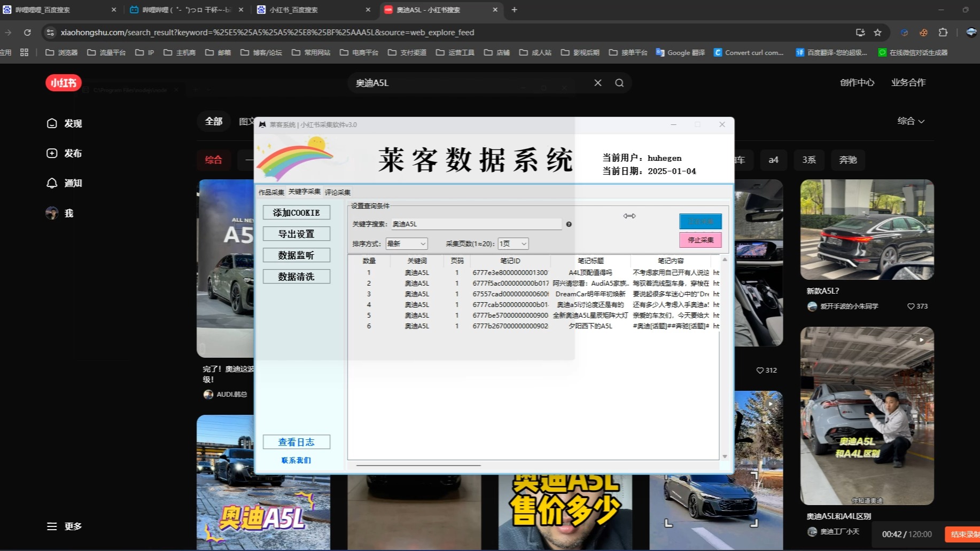
Task: Click the pink 停止采集 button
Action: (701, 240)
